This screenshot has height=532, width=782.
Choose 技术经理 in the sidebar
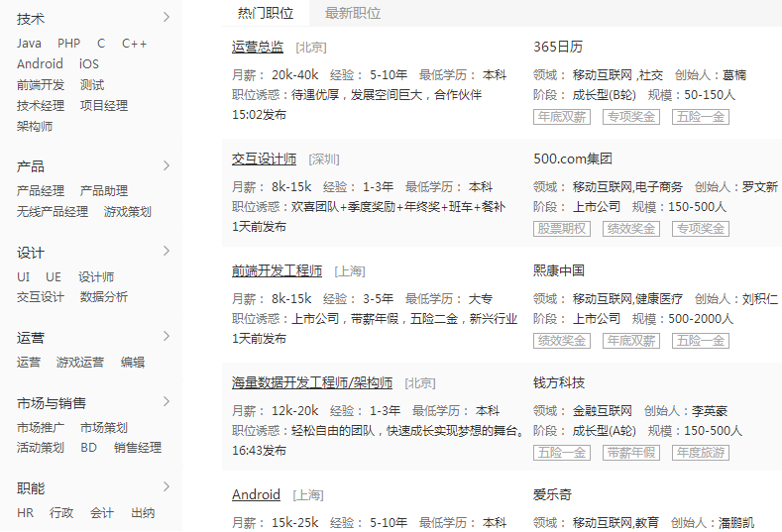[x=41, y=105]
